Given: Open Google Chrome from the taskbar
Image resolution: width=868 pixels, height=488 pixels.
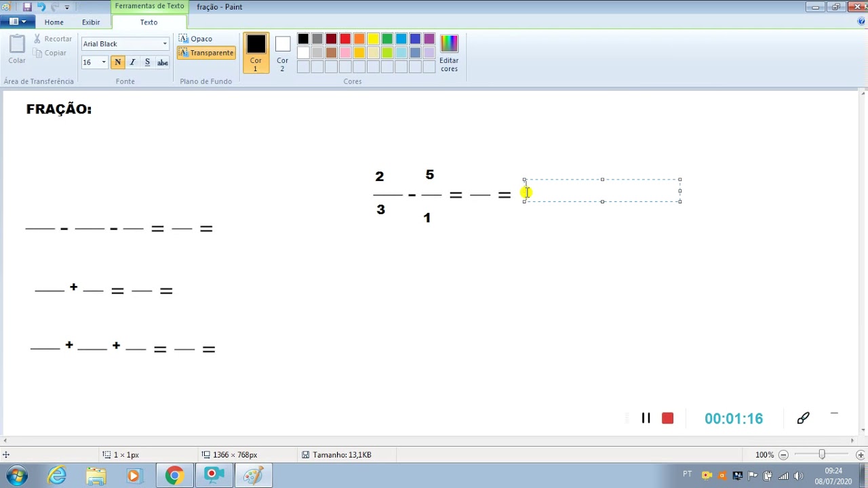Looking at the screenshot, I should pyautogui.click(x=174, y=476).
